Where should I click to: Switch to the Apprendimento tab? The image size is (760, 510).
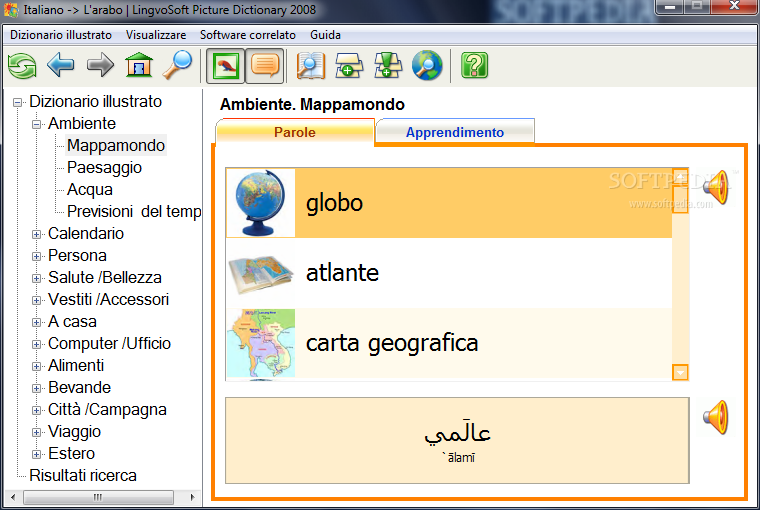coord(455,132)
